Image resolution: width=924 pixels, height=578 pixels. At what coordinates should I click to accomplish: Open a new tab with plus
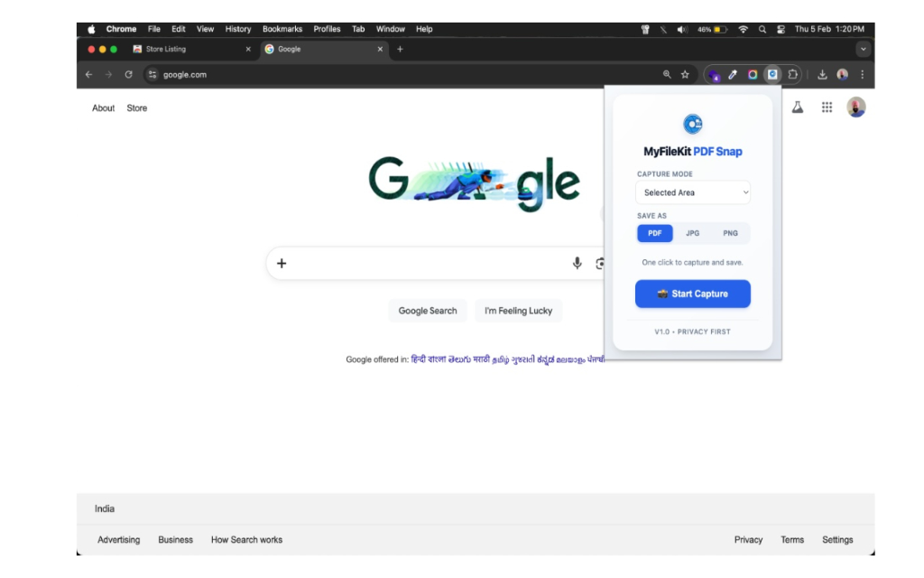click(400, 49)
